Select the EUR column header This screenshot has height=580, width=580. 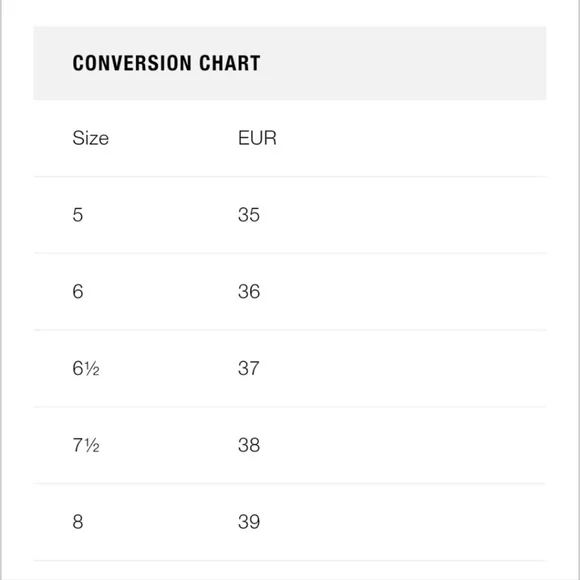(x=257, y=138)
